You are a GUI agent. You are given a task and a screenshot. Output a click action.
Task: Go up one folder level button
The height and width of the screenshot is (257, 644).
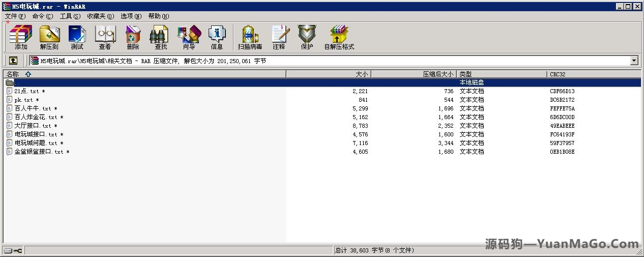pos(13,61)
